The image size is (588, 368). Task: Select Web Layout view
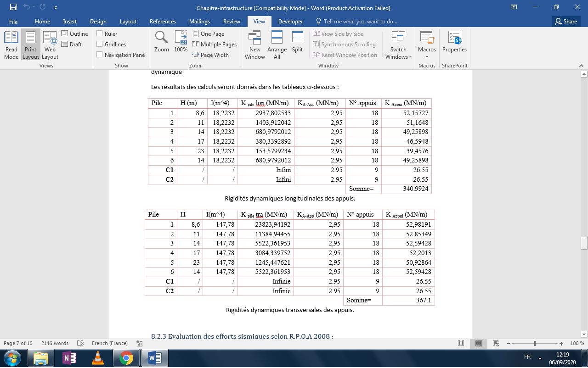pyautogui.click(x=50, y=45)
